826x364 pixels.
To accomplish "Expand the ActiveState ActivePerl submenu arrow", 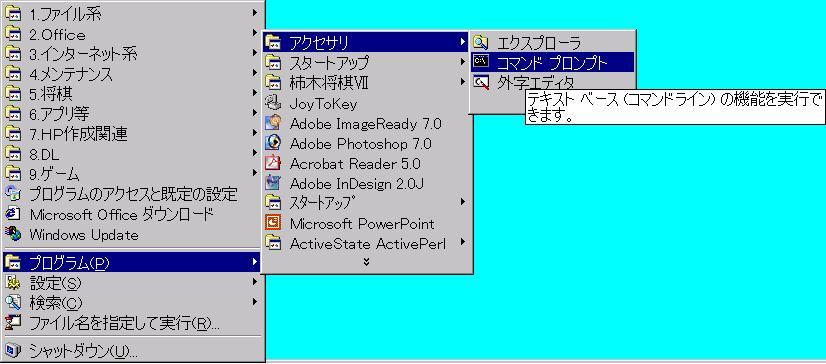I will pos(463,242).
